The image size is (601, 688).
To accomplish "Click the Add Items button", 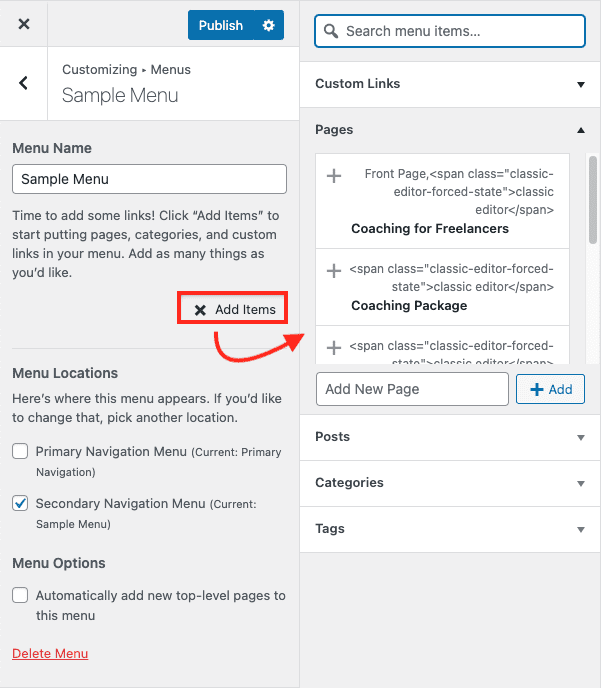I will (x=234, y=309).
